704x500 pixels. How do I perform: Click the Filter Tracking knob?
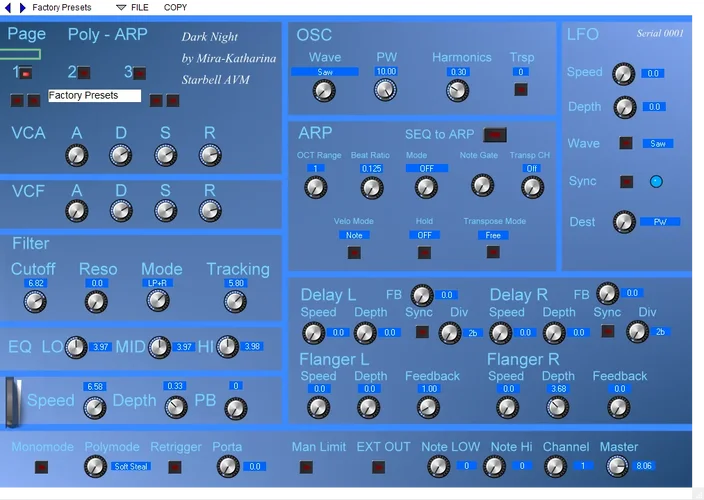[x=235, y=301]
